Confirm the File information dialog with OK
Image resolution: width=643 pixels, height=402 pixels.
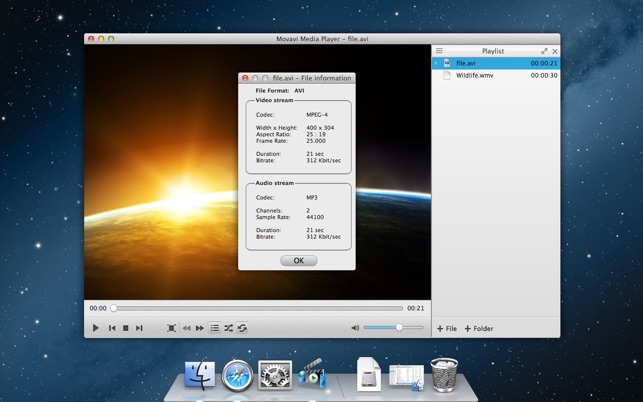pyautogui.click(x=299, y=260)
